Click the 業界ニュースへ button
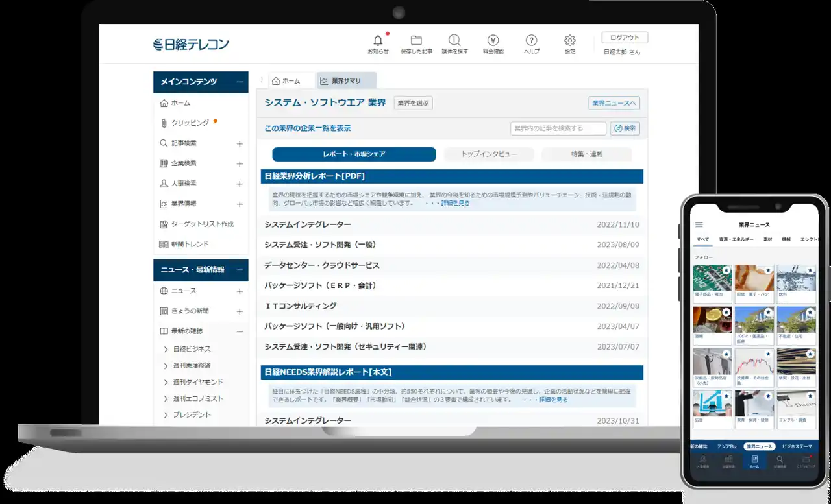 tap(614, 102)
